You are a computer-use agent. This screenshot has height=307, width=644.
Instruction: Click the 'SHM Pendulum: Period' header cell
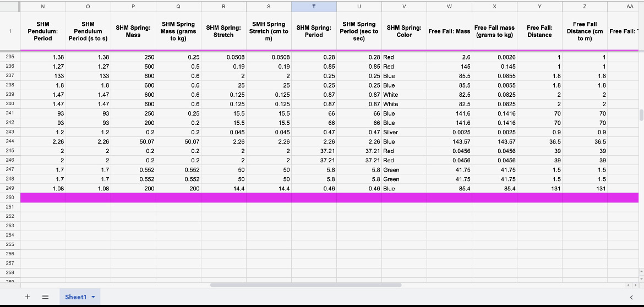click(x=43, y=31)
